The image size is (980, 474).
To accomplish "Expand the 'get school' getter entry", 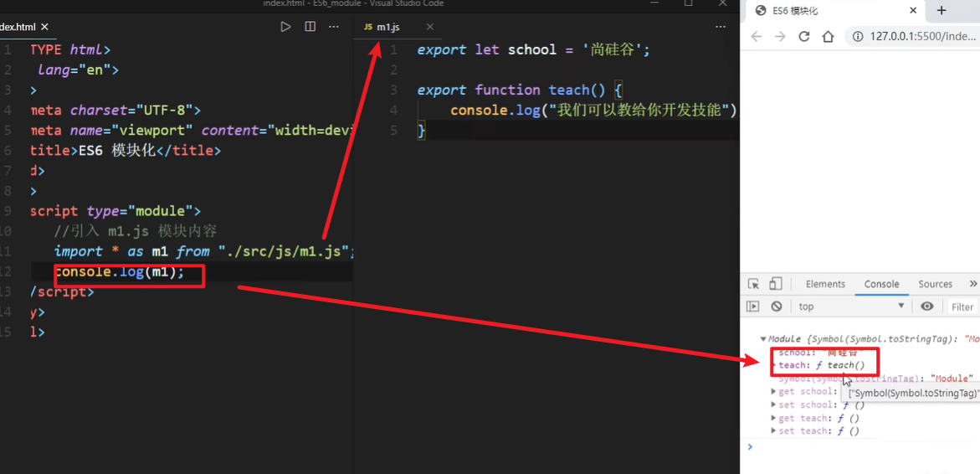I will pos(773,391).
